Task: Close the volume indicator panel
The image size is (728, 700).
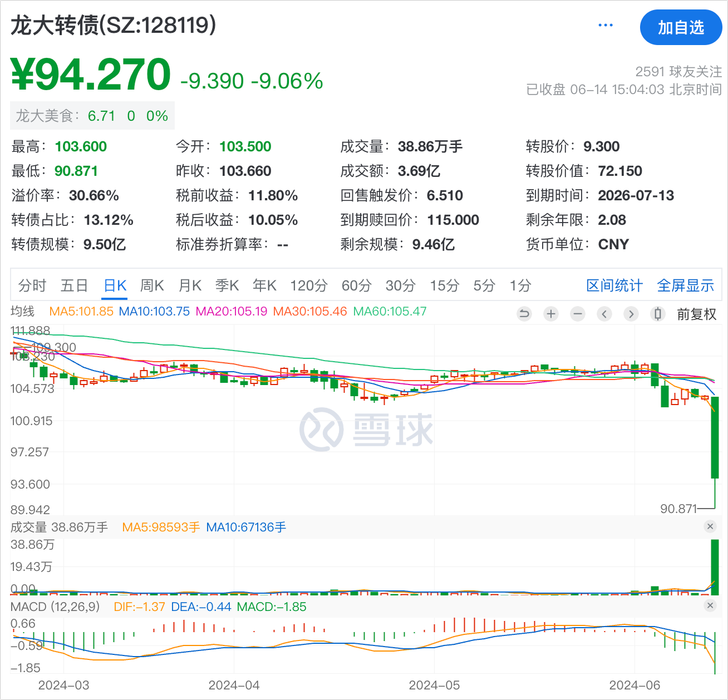Action: [x=710, y=526]
